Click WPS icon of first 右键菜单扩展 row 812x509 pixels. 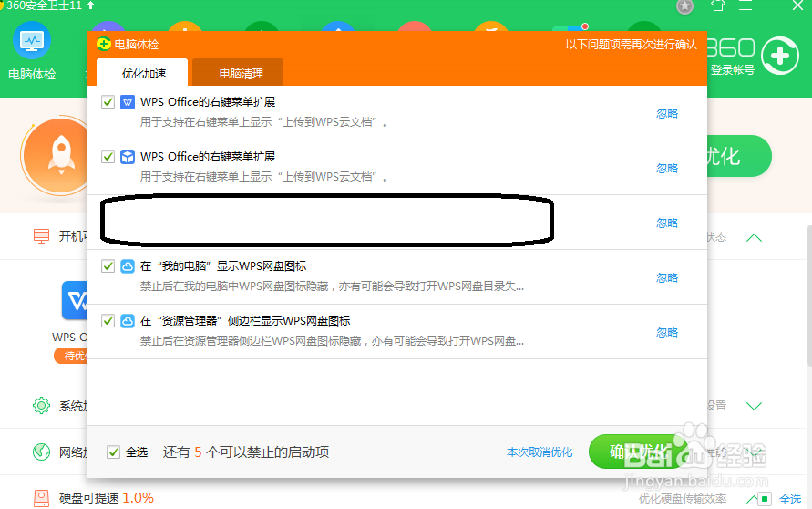[x=128, y=102]
